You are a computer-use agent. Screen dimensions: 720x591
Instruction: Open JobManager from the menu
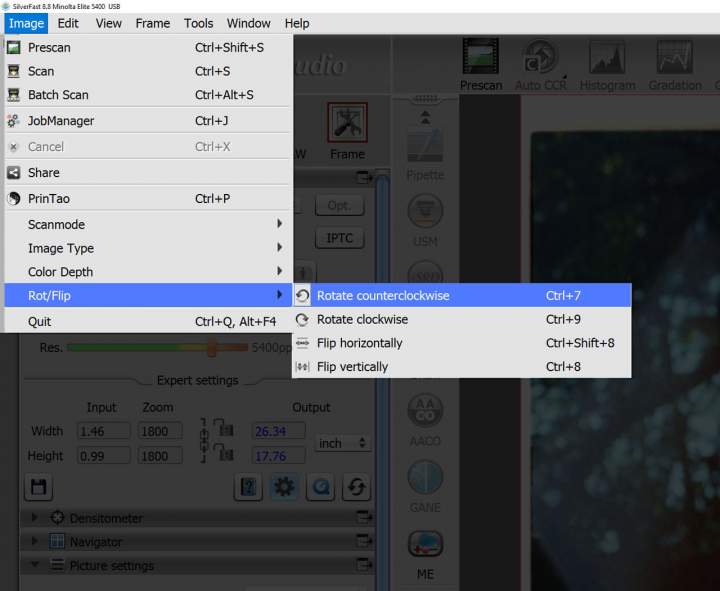pyautogui.click(x=148, y=121)
